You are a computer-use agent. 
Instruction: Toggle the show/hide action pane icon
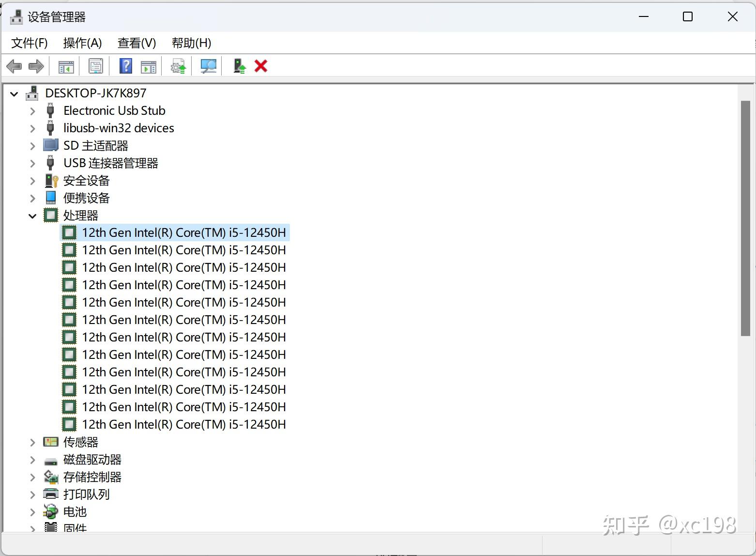[149, 66]
